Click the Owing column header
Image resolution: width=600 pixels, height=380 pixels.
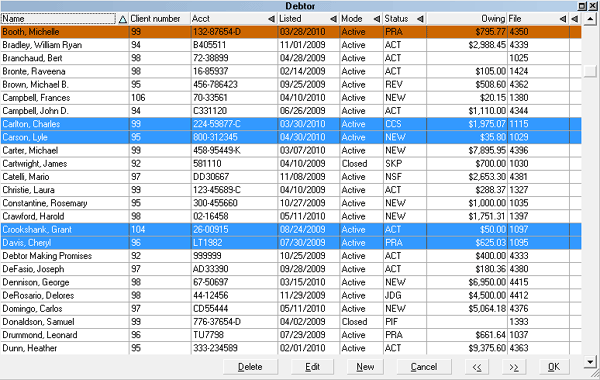(x=467, y=19)
